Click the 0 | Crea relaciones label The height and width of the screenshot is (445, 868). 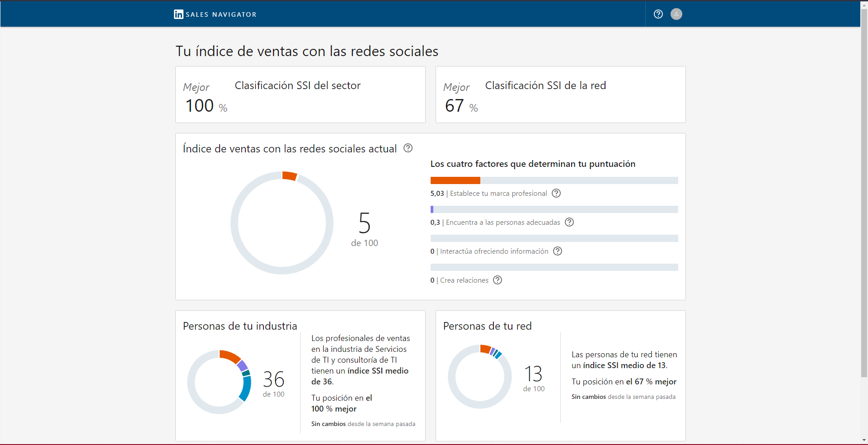pos(460,280)
